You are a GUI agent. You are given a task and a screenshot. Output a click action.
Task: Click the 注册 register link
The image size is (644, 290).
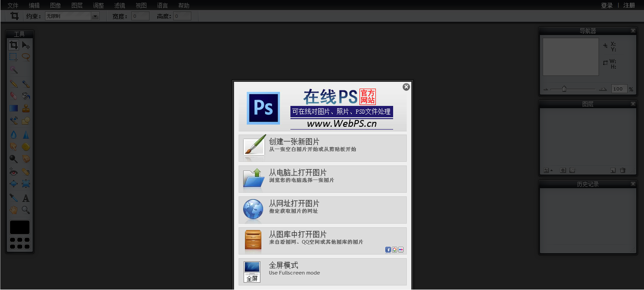629,5
